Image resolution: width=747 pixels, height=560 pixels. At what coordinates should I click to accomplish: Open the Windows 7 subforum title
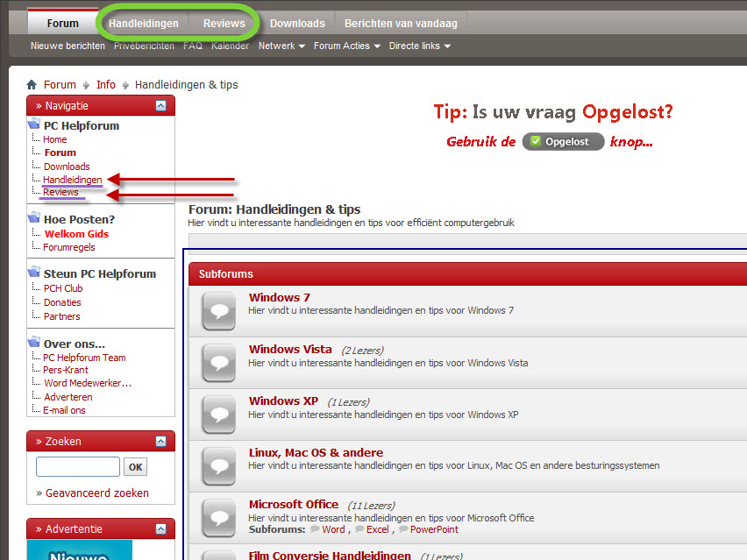pyautogui.click(x=279, y=298)
